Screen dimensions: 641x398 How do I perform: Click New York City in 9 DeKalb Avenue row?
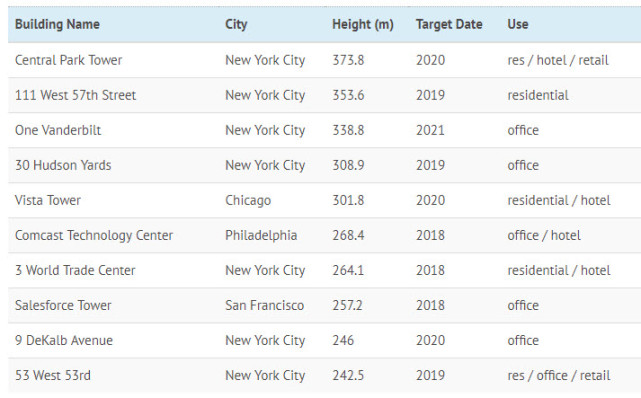[x=265, y=340]
